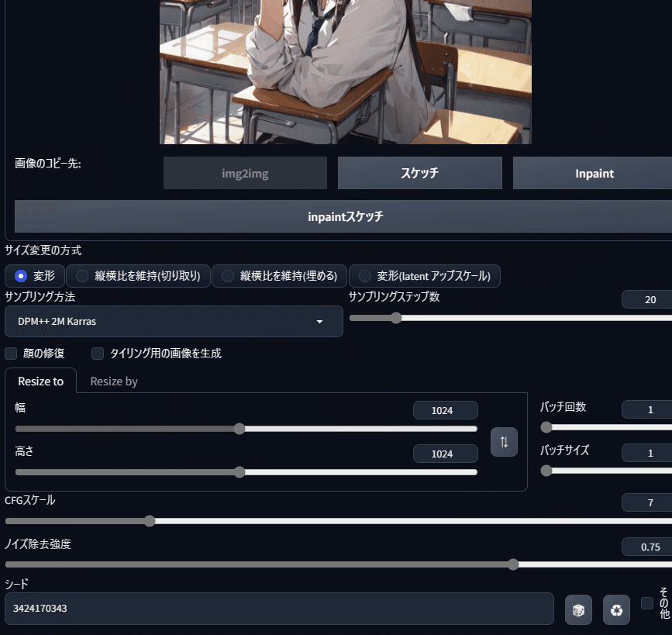Edit the バッチ回数 value field

click(x=647, y=409)
